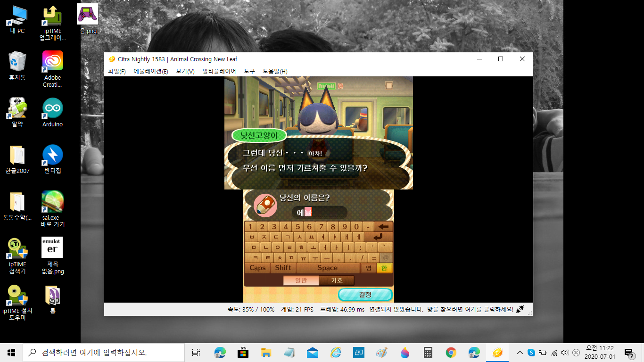Open the volume control in the system tray
The image size is (644, 362).
(565, 353)
